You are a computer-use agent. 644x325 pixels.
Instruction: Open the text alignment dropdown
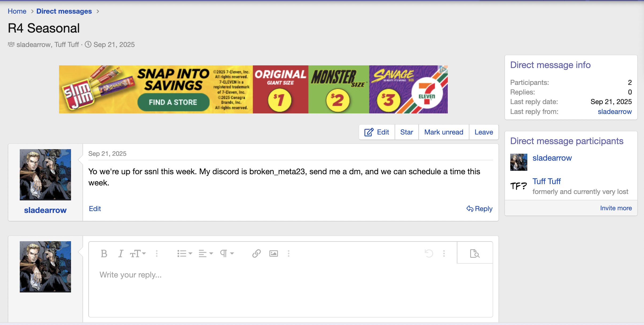[205, 253]
